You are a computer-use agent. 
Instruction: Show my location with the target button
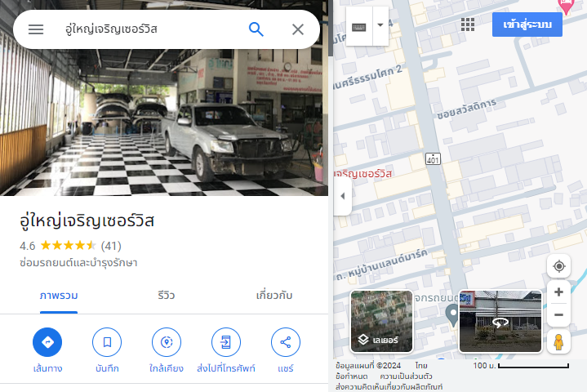[x=559, y=266]
